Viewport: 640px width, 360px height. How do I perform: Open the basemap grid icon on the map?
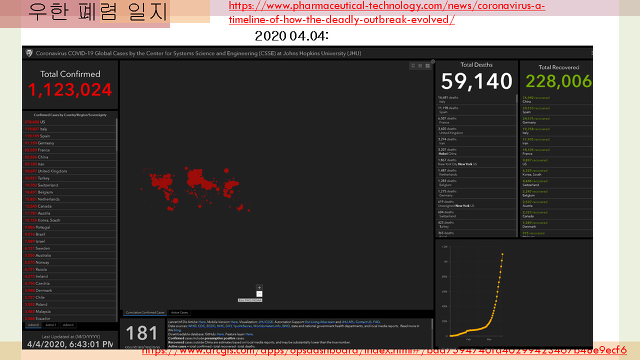pos(427,66)
